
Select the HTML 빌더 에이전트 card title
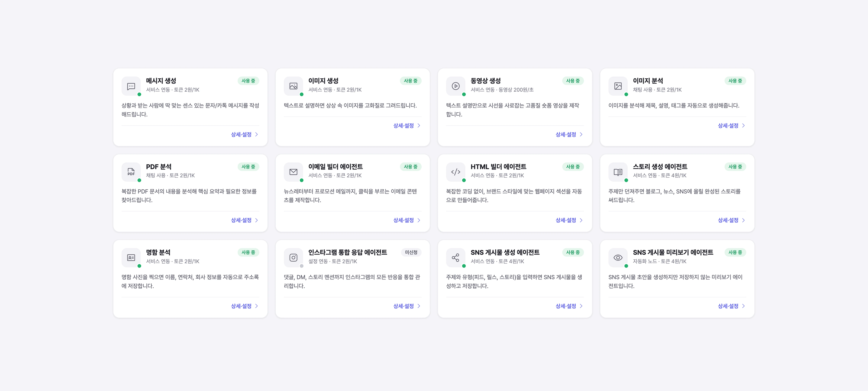498,167
